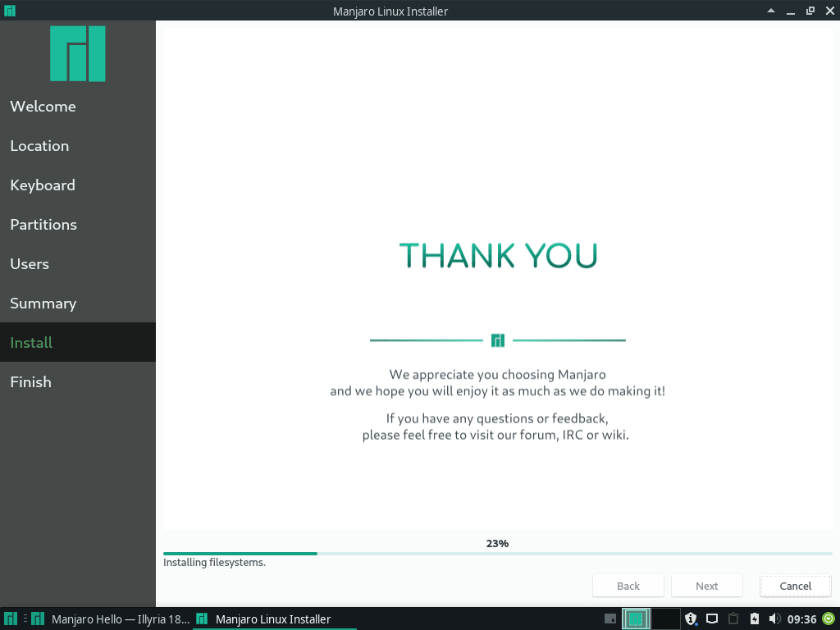
Task: Open the Manjaro start menu in taskbar
Action: coord(10,619)
